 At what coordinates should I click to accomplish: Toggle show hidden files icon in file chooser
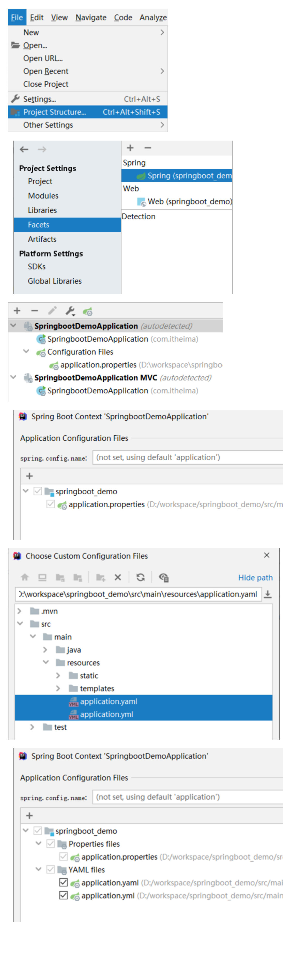[164, 578]
